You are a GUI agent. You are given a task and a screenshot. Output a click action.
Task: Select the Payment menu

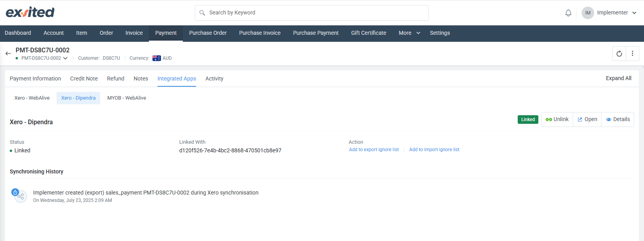click(166, 33)
